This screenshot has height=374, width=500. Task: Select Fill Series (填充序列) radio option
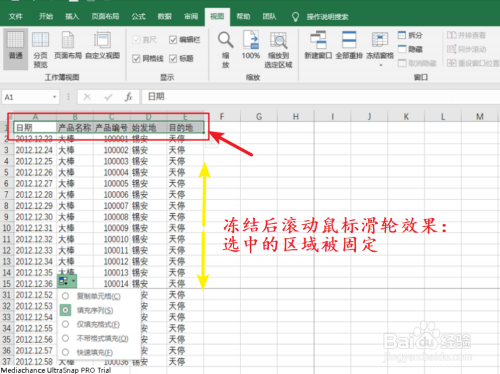(65, 310)
